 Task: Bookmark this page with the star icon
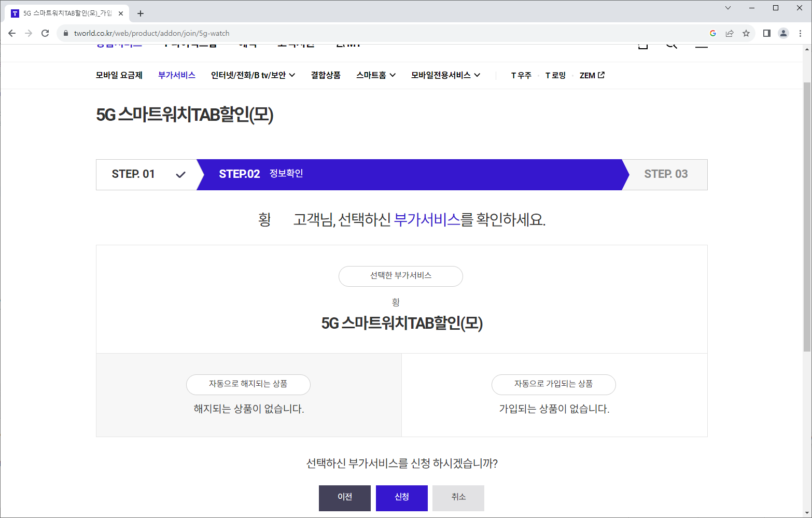click(x=746, y=33)
